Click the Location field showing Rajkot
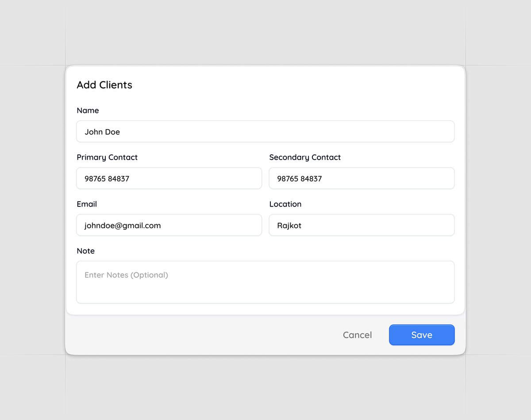The image size is (531, 420). click(x=362, y=225)
